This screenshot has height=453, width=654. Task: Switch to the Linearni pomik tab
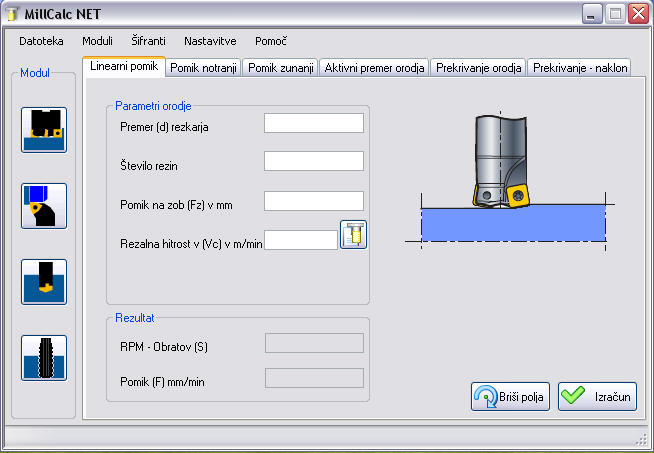124,66
